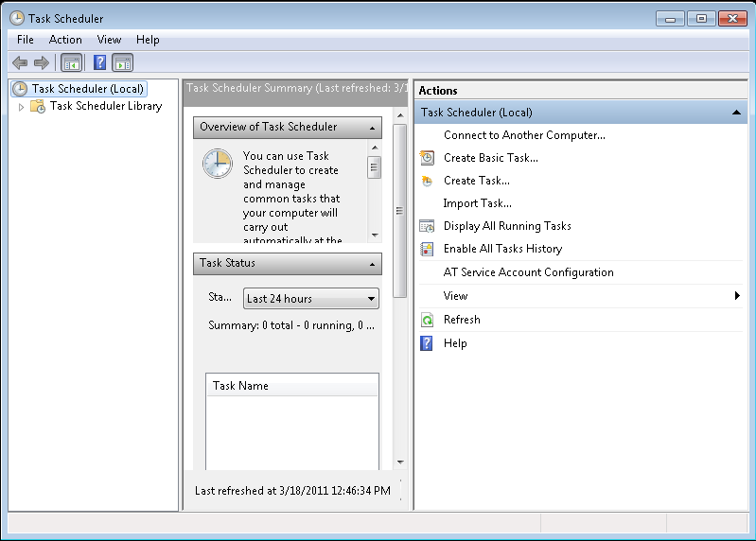Click the Task Name column header

click(292, 386)
